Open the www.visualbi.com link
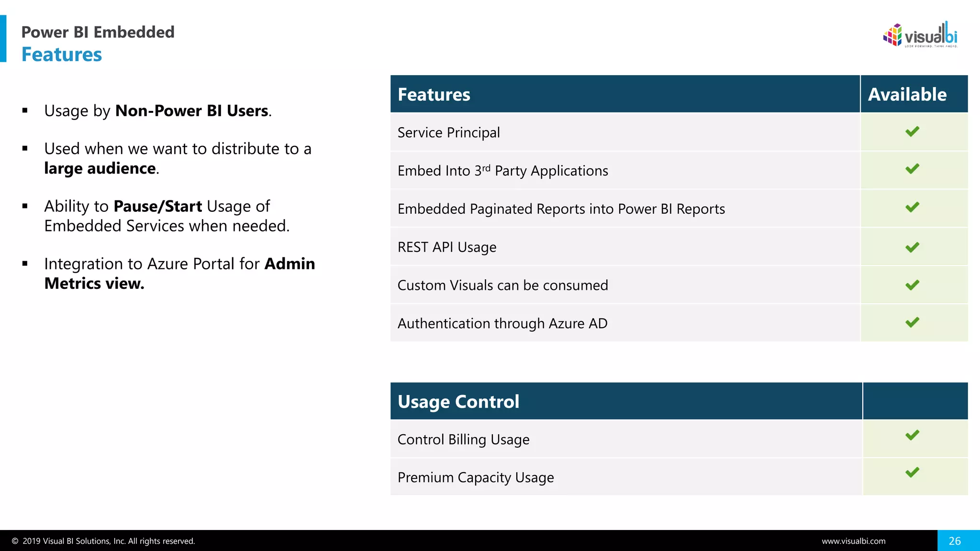 [x=854, y=541]
